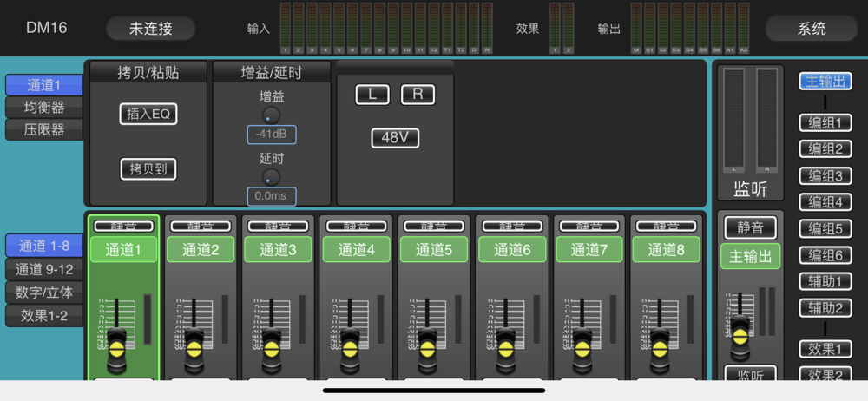Select the 辅助2 bus
Image resolution: width=868 pixels, height=401 pixels.
pos(825,308)
